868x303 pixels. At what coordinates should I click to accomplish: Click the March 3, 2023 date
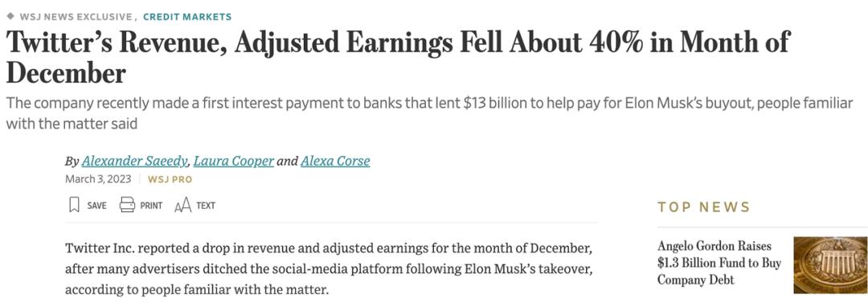[98, 179]
